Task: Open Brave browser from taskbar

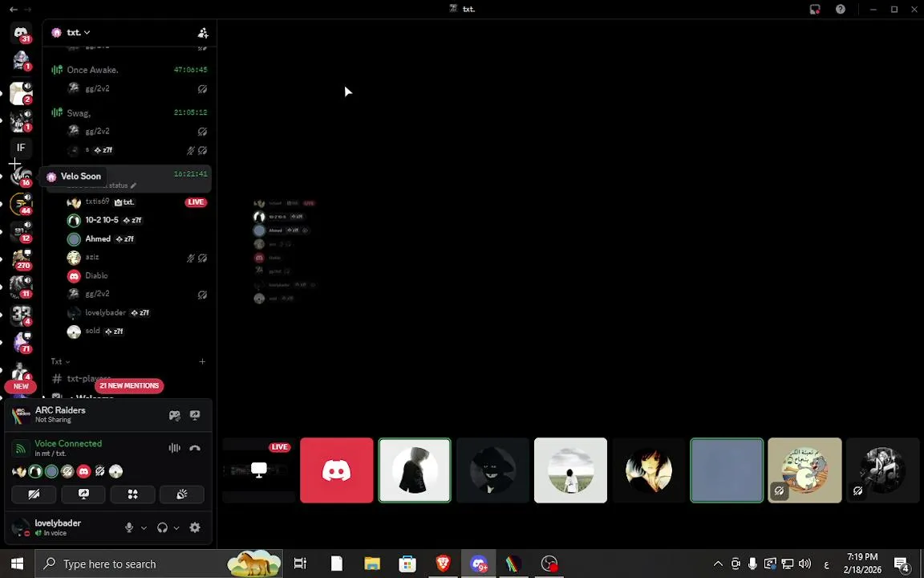Action: point(443,564)
